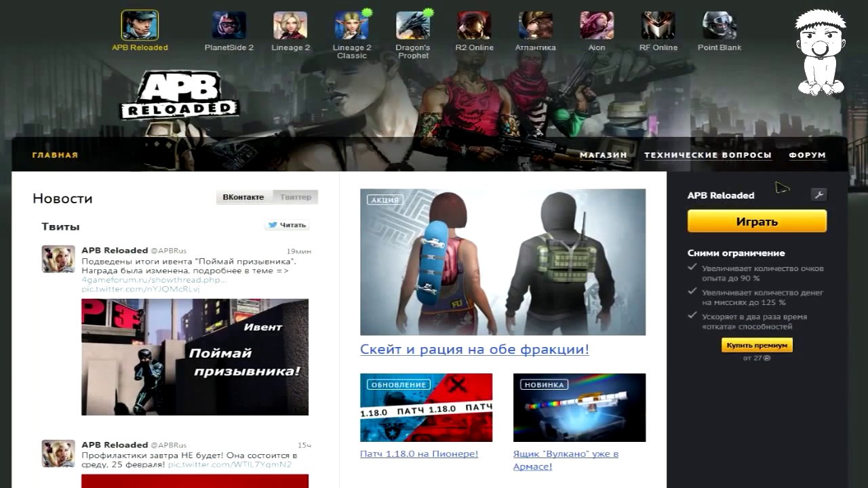
Task: Click the avatar of the 15ч tweet
Action: point(58,453)
